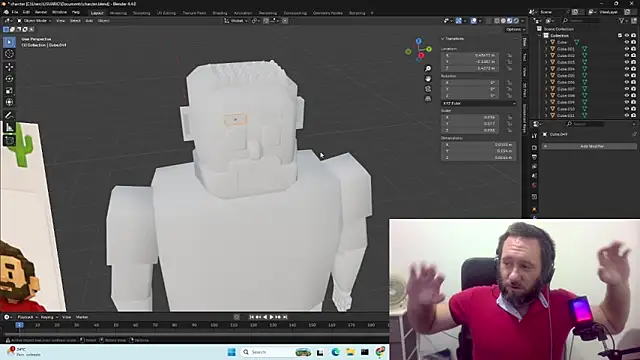Disable Cube.010 in renders camera icon
This screenshot has height=360, width=640.
point(633,109)
